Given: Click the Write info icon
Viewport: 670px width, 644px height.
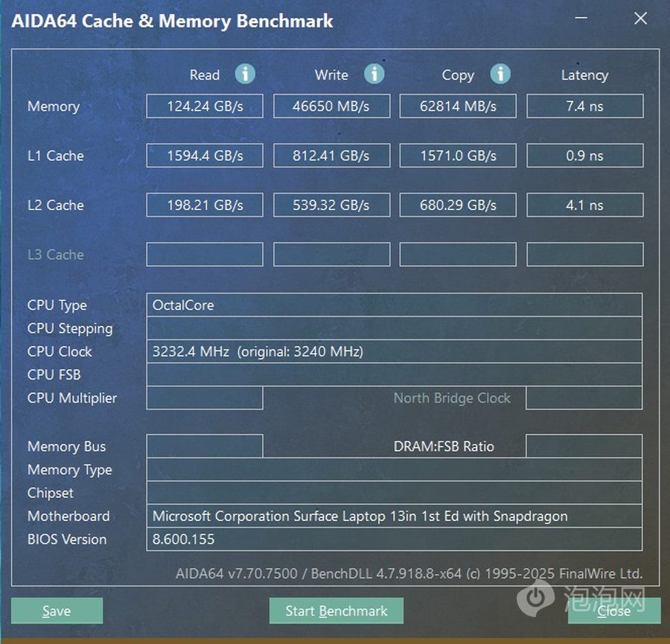Looking at the screenshot, I should tap(374, 74).
